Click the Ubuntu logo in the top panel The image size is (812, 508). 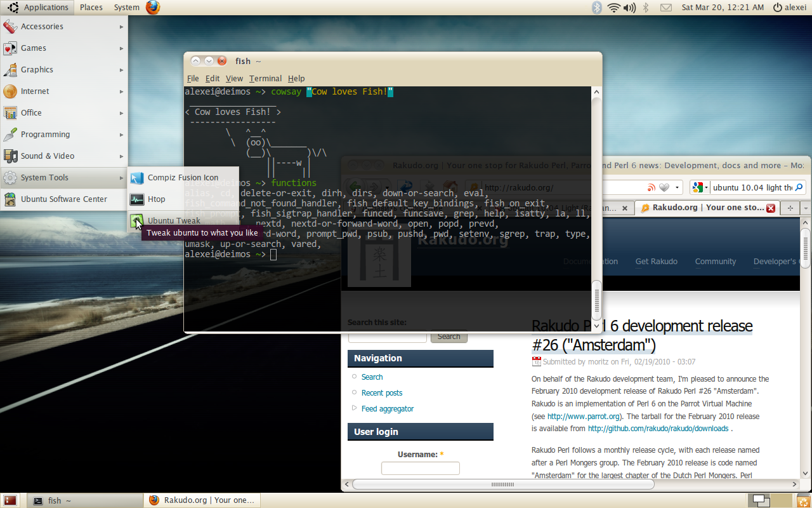point(13,8)
